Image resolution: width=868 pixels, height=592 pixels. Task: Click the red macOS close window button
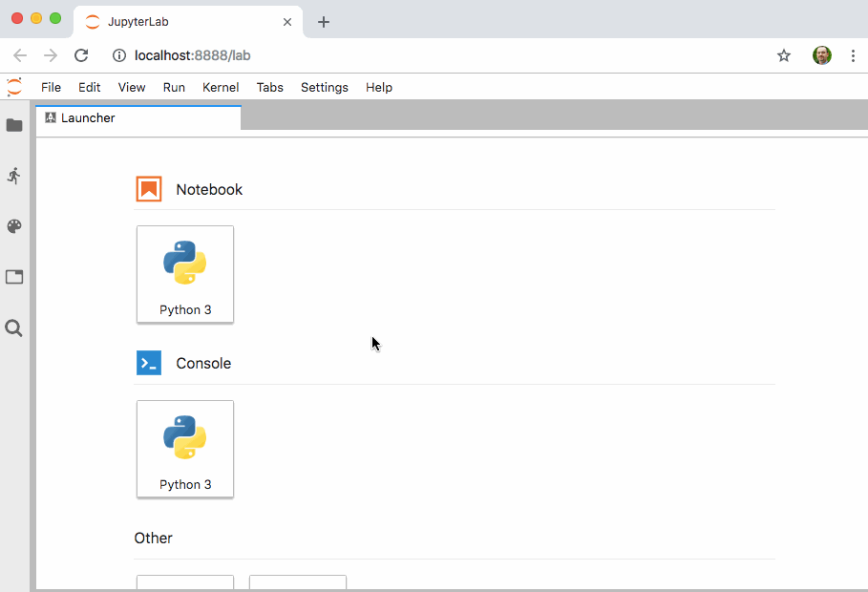pyautogui.click(x=17, y=18)
